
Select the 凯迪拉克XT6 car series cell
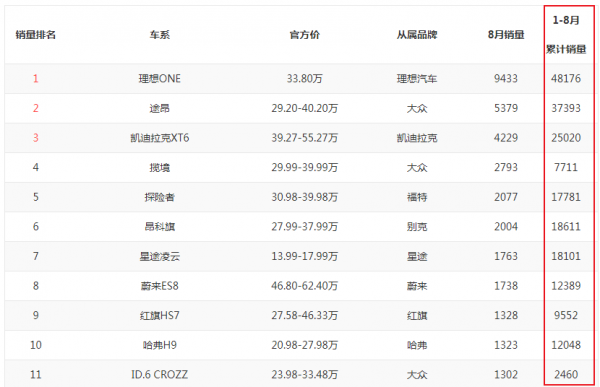160,138
